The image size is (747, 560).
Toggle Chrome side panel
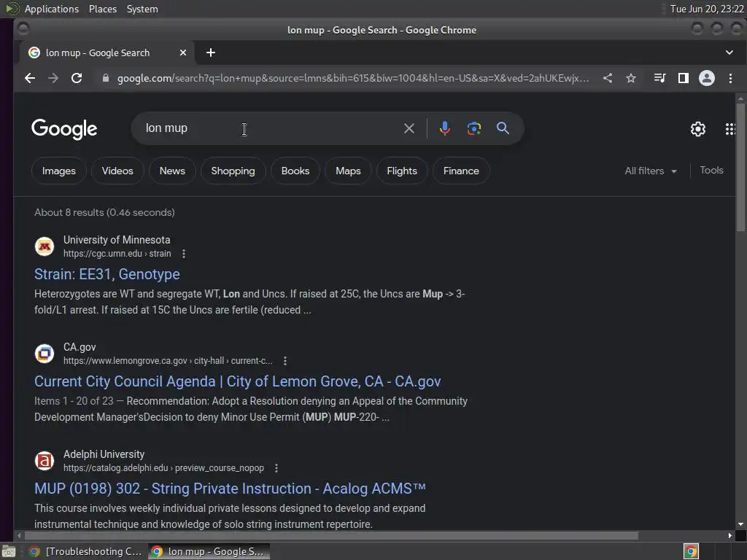(x=683, y=78)
